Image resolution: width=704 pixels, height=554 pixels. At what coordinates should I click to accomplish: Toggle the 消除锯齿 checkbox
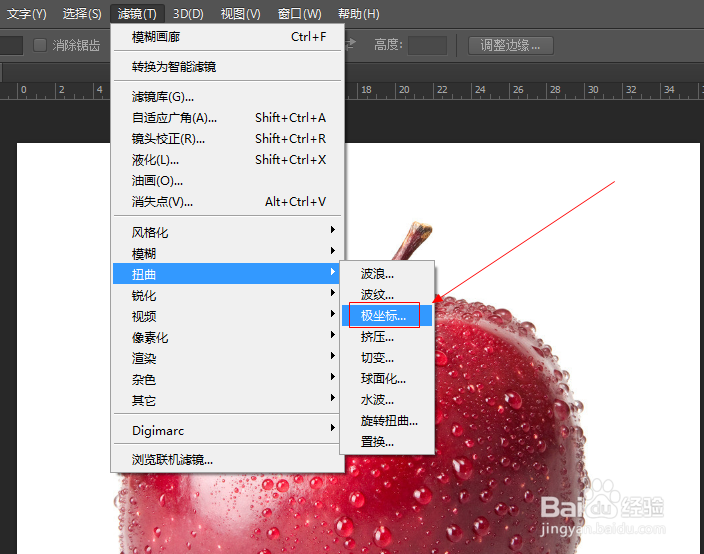coord(40,45)
